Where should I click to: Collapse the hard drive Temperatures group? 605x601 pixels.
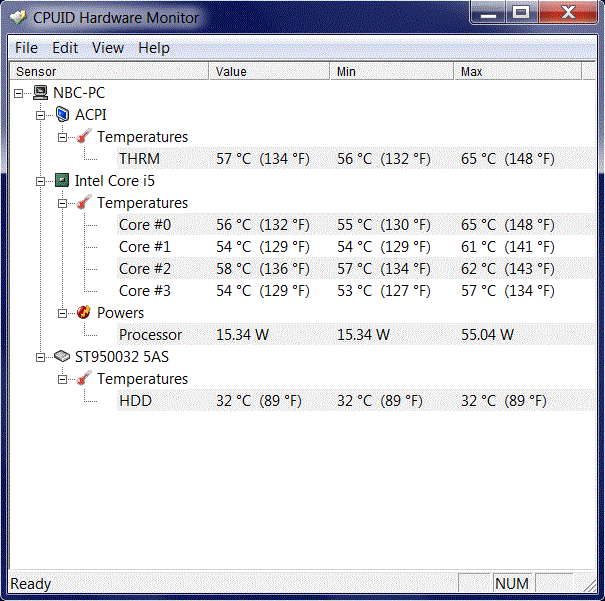click(x=62, y=379)
